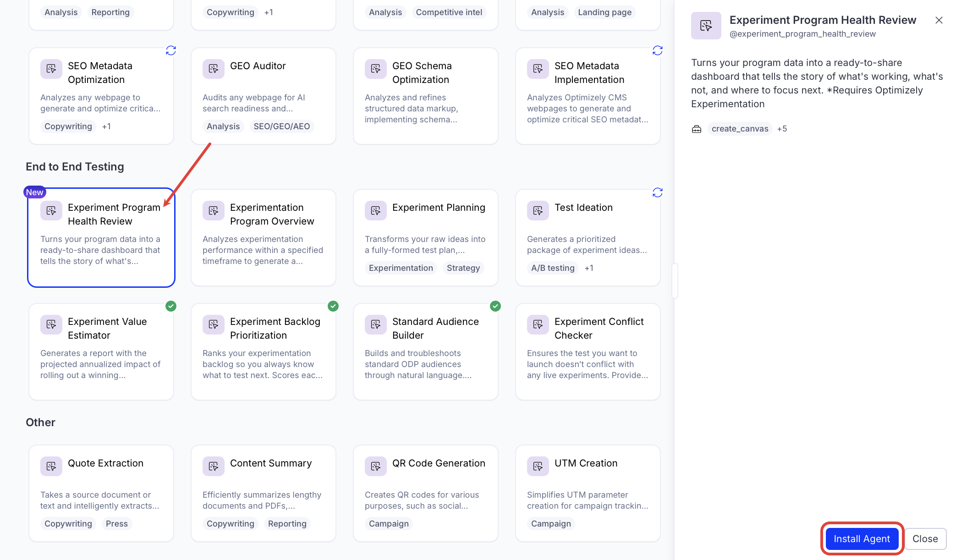Click the A/B testing tag

pos(553,268)
